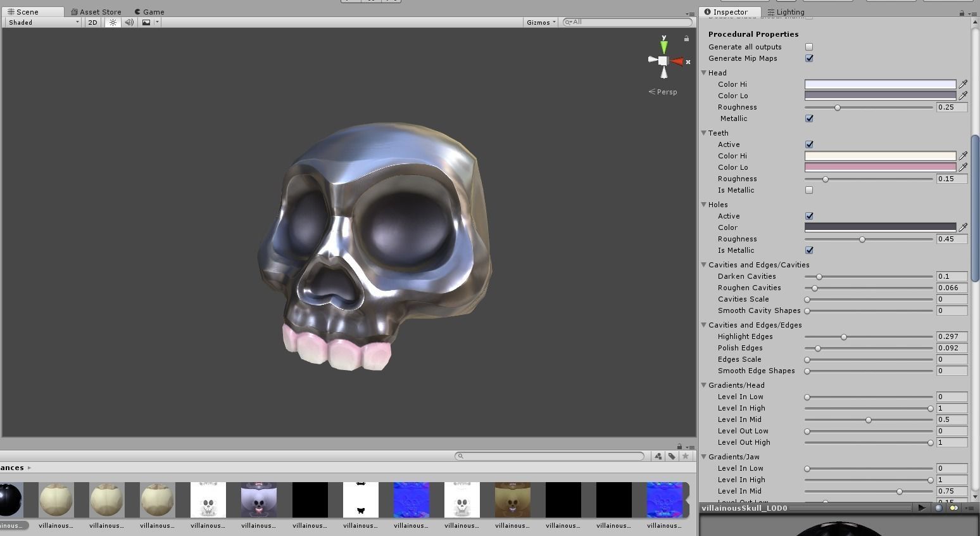This screenshot has height=536, width=980.
Task: Collapse Gradients/Jaw section
Action: click(703, 457)
